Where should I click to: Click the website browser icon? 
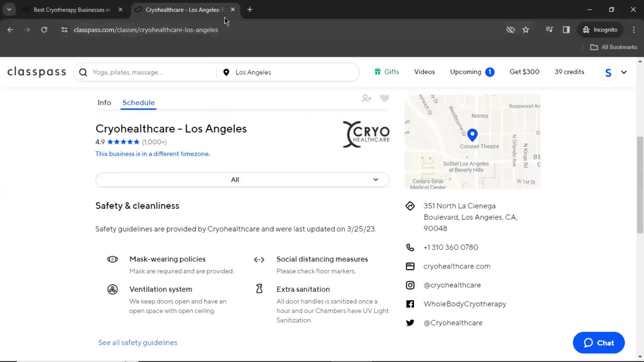coord(410,266)
